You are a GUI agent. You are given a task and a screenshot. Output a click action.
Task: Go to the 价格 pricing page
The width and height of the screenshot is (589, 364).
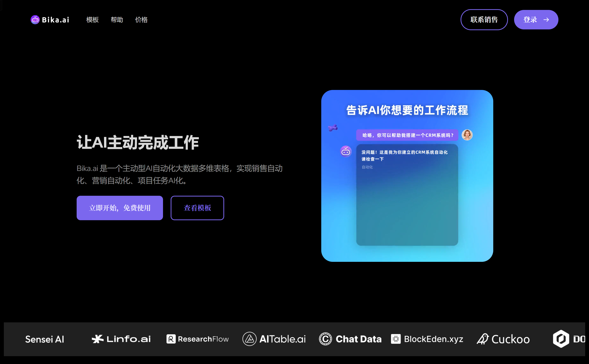(141, 20)
